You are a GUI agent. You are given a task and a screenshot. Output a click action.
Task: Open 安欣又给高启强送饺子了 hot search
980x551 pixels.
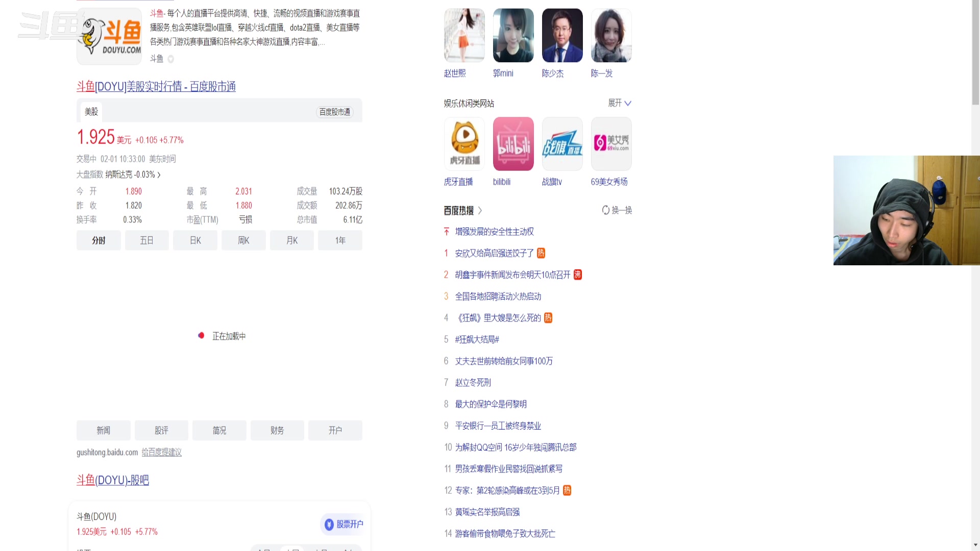click(495, 254)
